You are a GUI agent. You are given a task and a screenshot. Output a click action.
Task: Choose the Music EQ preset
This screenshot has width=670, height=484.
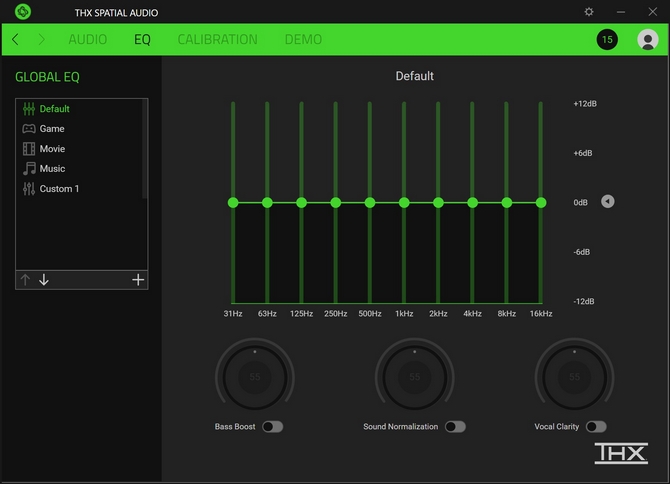81,168
